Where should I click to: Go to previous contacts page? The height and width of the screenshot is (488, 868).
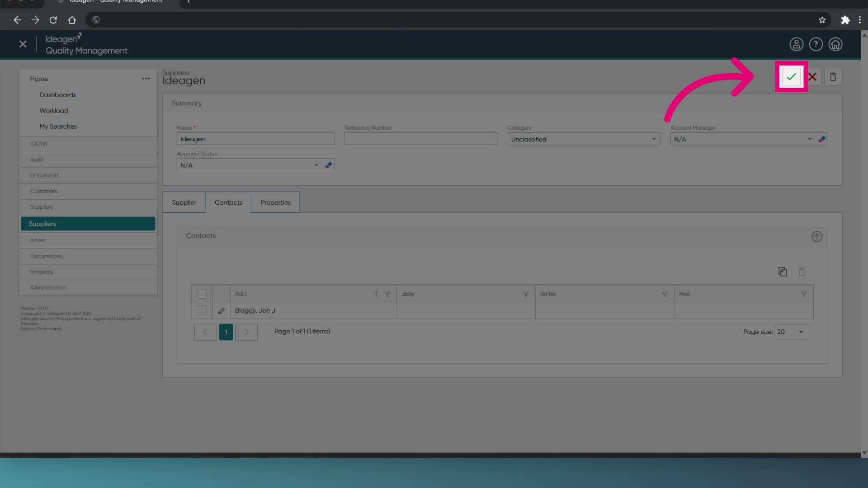pos(205,332)
